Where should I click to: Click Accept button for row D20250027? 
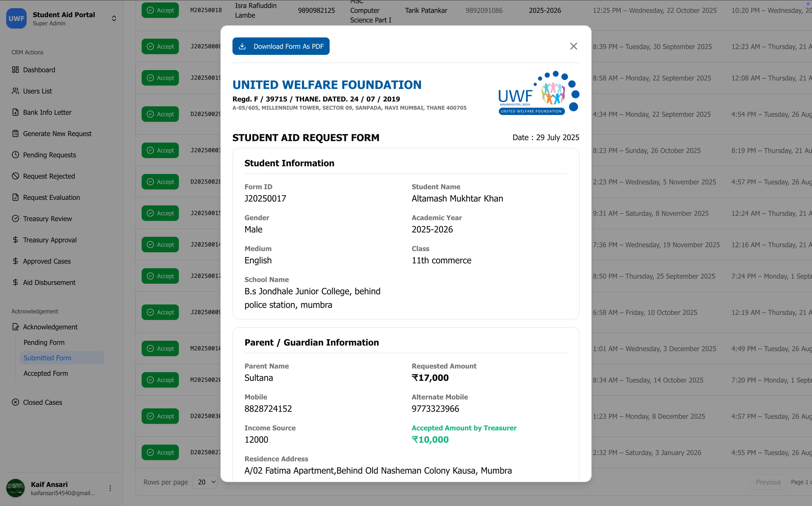tap(160, 452)
